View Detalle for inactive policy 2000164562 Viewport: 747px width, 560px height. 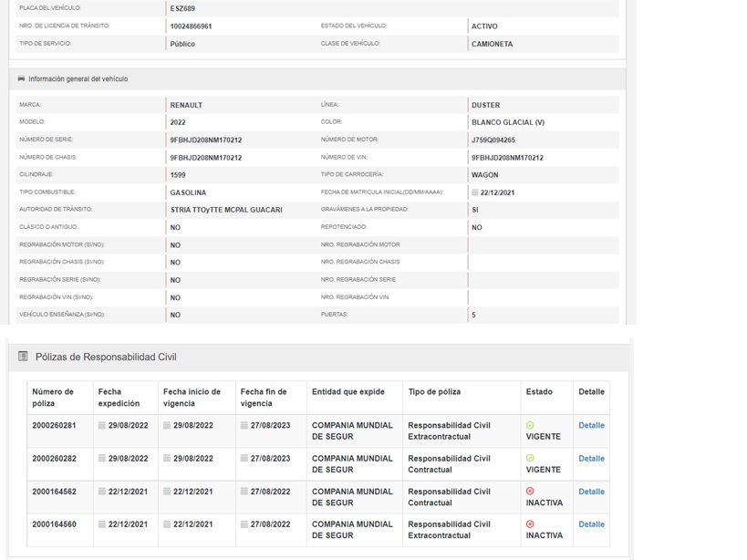pos(591,492)
